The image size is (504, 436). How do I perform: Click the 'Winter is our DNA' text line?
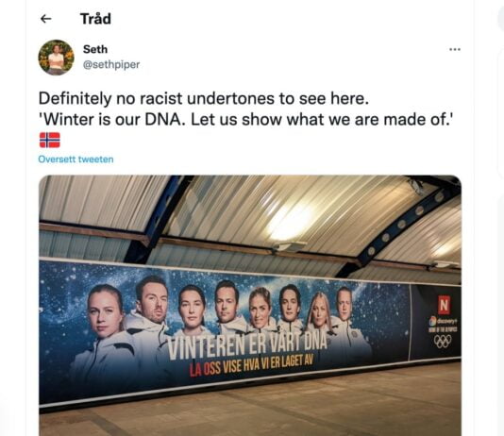(x=246, y=120)
